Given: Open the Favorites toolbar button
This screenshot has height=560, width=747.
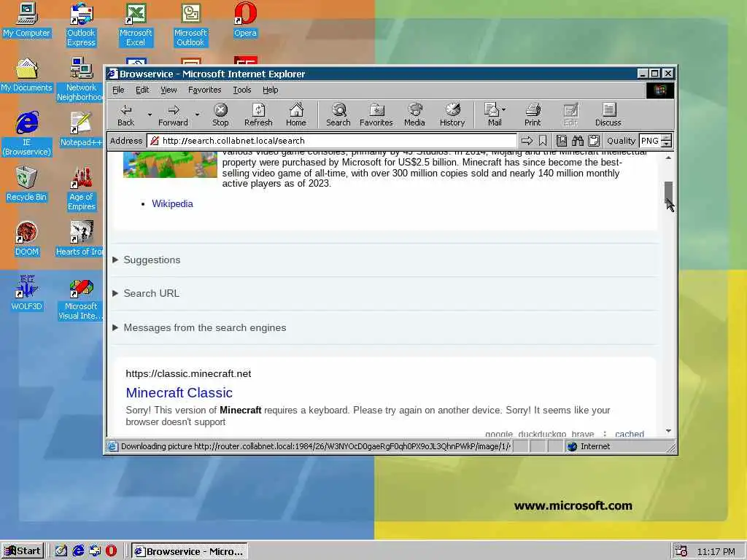Looking at the screenshot, I should tap(376, 114).
